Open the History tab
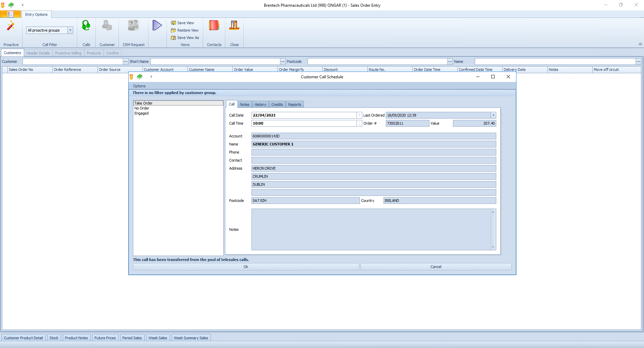644x348 pixels. click(260, 104)
